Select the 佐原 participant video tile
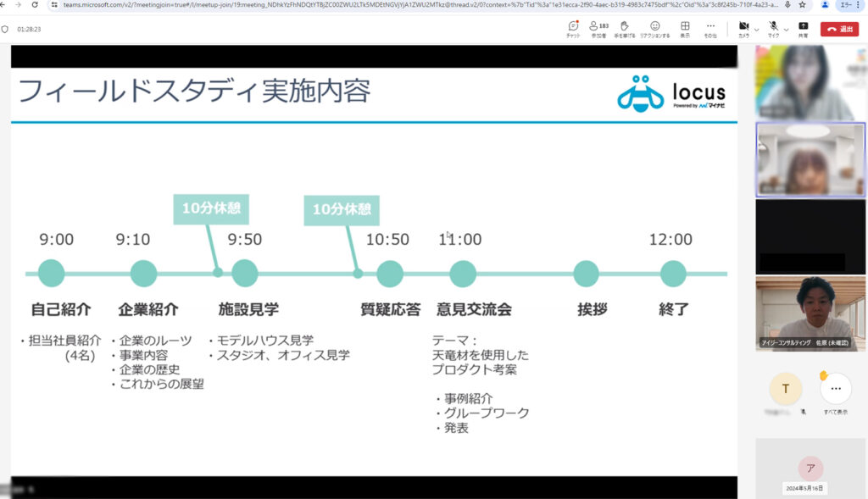The image size is (868, 499). tap(810, 313)
